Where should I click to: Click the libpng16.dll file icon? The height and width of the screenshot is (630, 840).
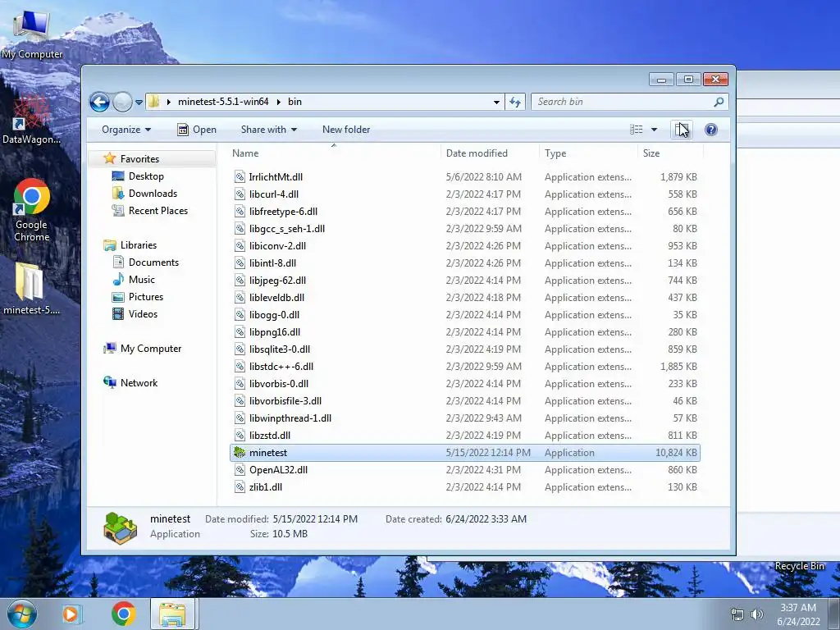240,332
